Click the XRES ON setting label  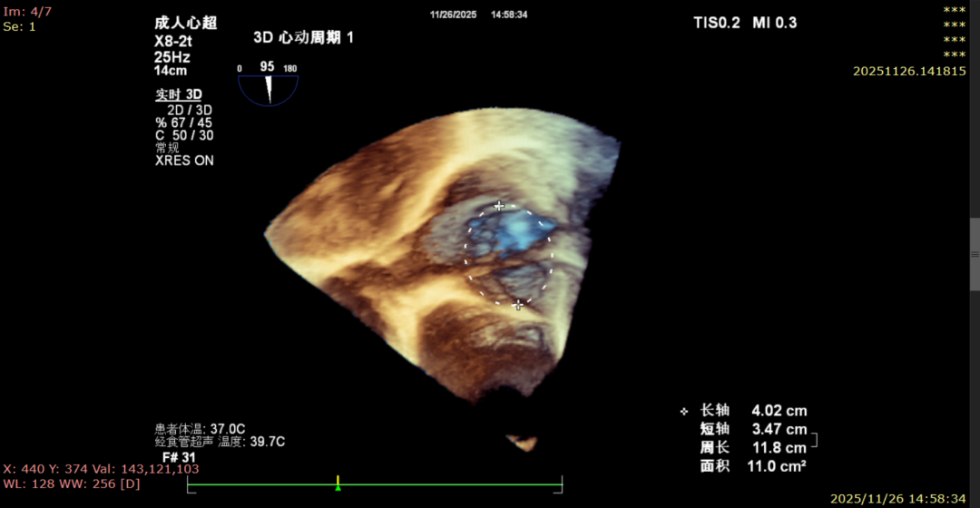[x=185, y=161]
